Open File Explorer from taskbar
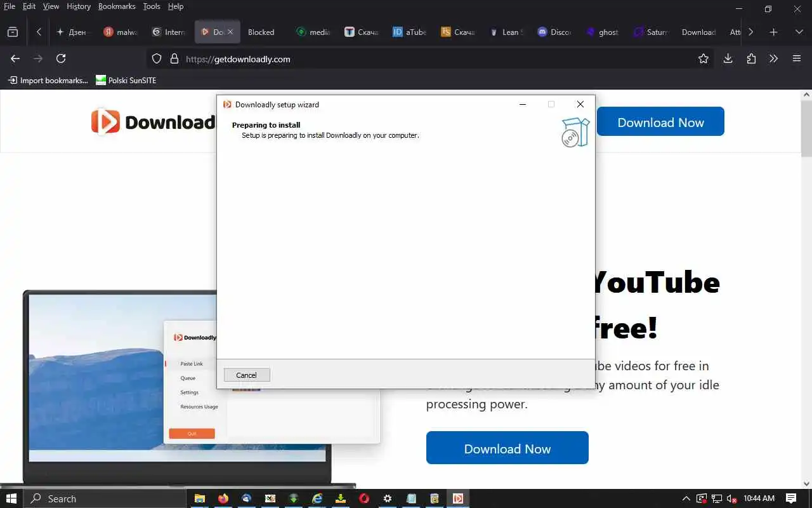 200,498
